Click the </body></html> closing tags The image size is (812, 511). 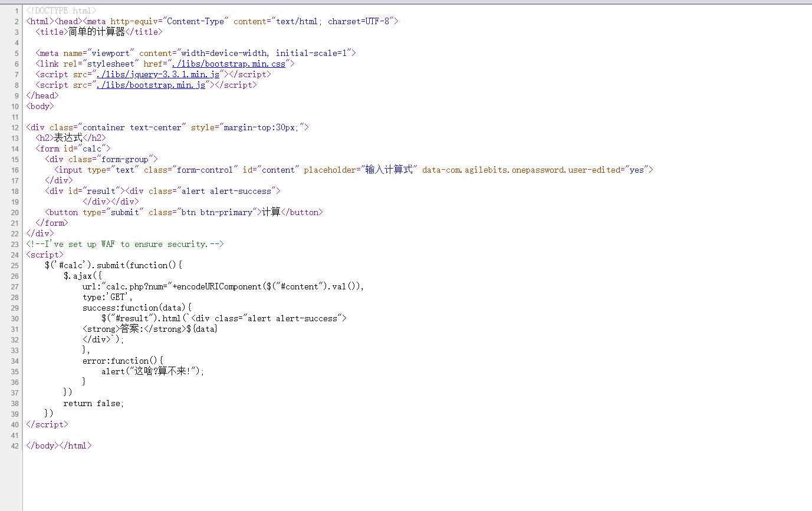(59, 446)
